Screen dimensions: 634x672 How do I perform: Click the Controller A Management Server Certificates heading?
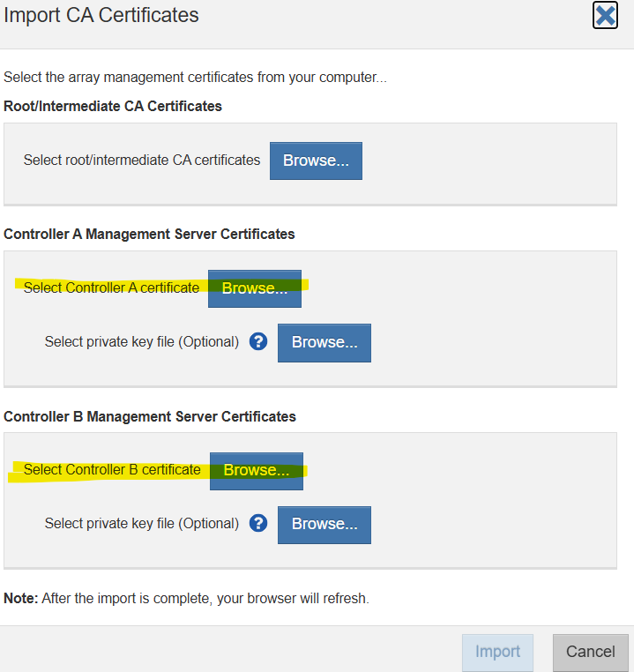click(x=149, y=234)
